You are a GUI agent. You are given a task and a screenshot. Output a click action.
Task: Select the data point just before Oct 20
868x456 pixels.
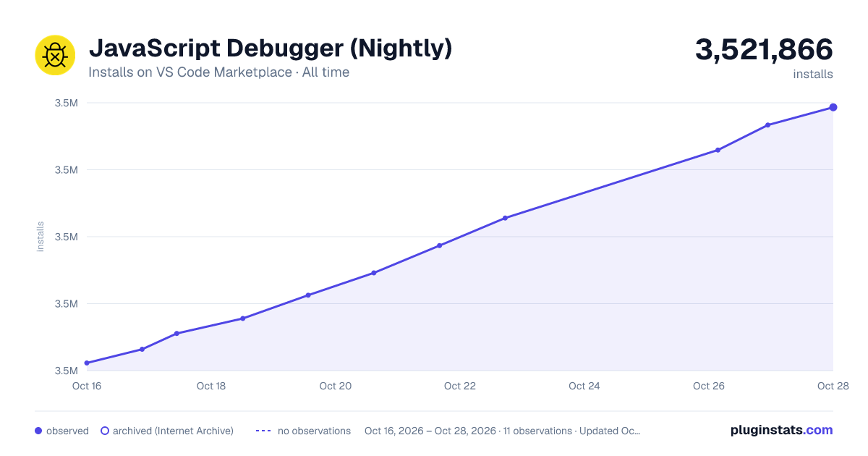[x=308, y=295]
